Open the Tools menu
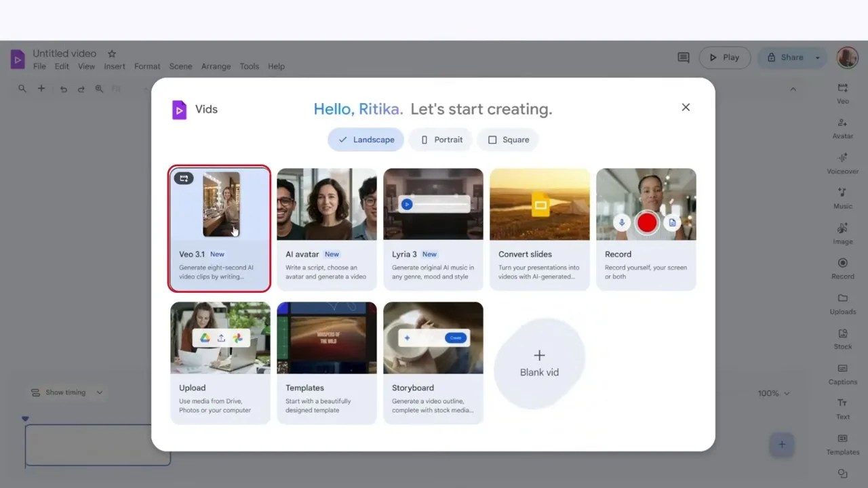This screenshot has width=868, height=488. (x=249, y=66)
